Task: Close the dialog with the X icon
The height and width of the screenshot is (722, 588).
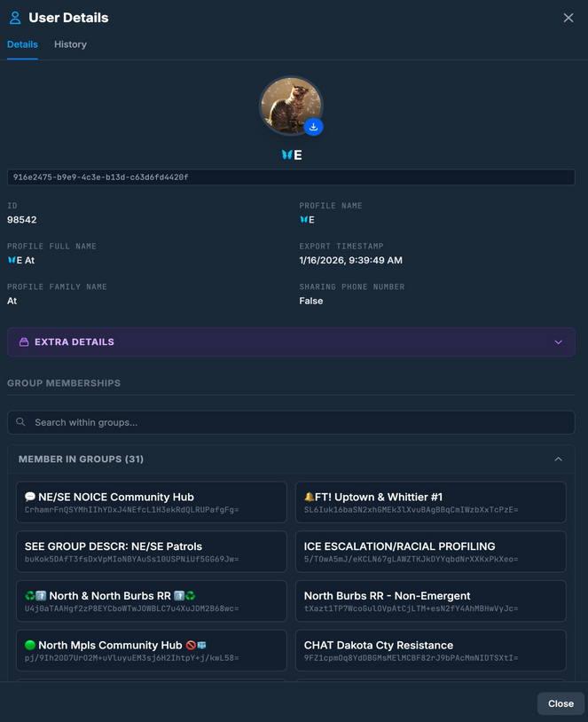Action: pos(568,18)
